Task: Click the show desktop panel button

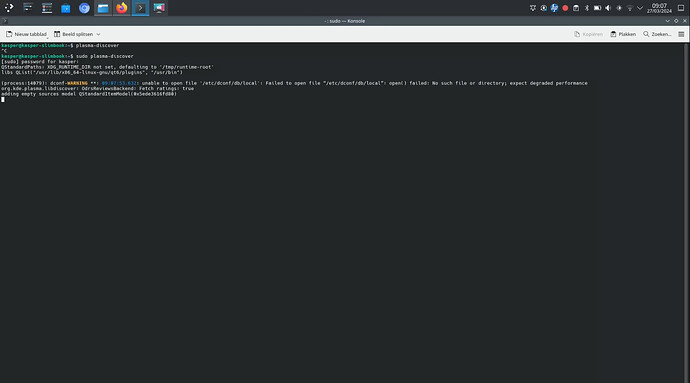Action: (x=681, y=8)
